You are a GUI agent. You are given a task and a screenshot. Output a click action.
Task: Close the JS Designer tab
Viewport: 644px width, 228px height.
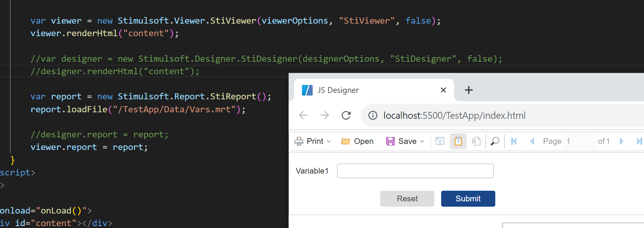pos(443,90)
